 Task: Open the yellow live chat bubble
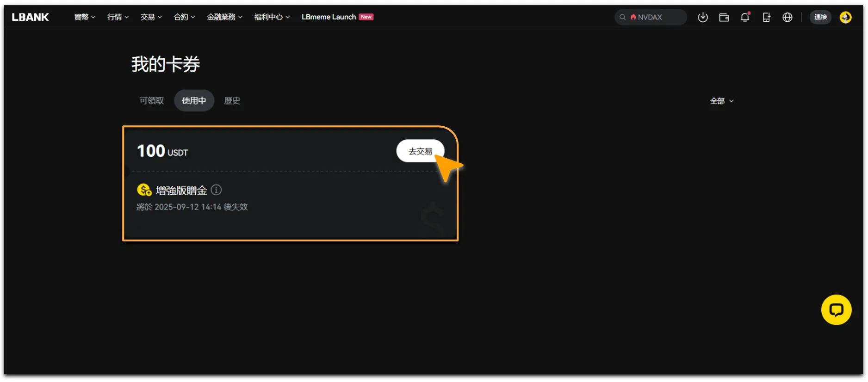[x=836, y=310]
